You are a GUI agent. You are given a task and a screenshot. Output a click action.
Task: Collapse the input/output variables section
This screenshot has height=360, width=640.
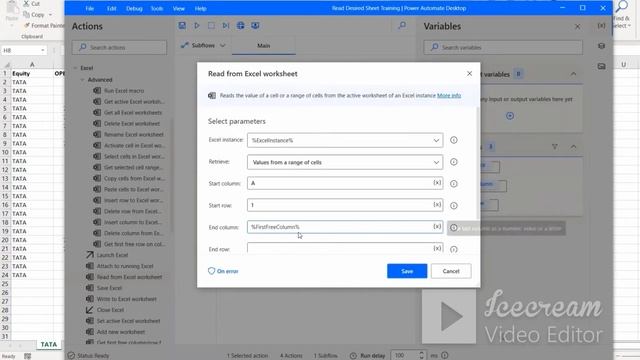point(573,74)
